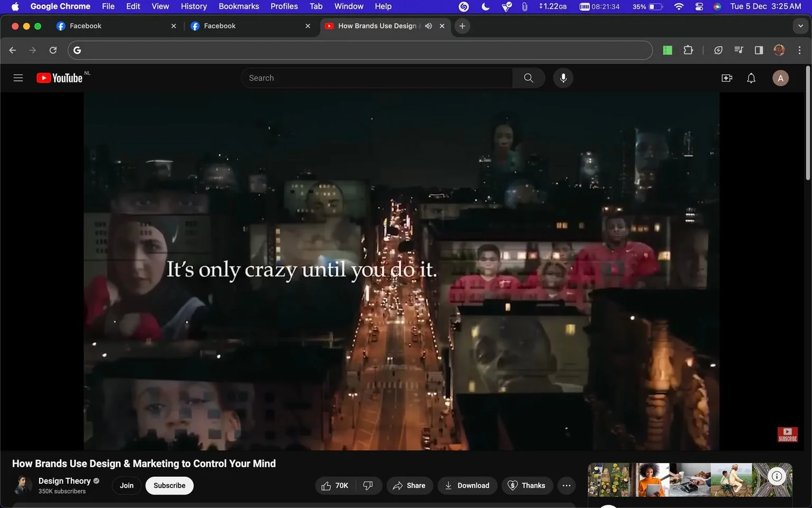Viewport: 812px width, 508px height.
Task: Click the YouTube logo to go home
Action: (59, 78)
